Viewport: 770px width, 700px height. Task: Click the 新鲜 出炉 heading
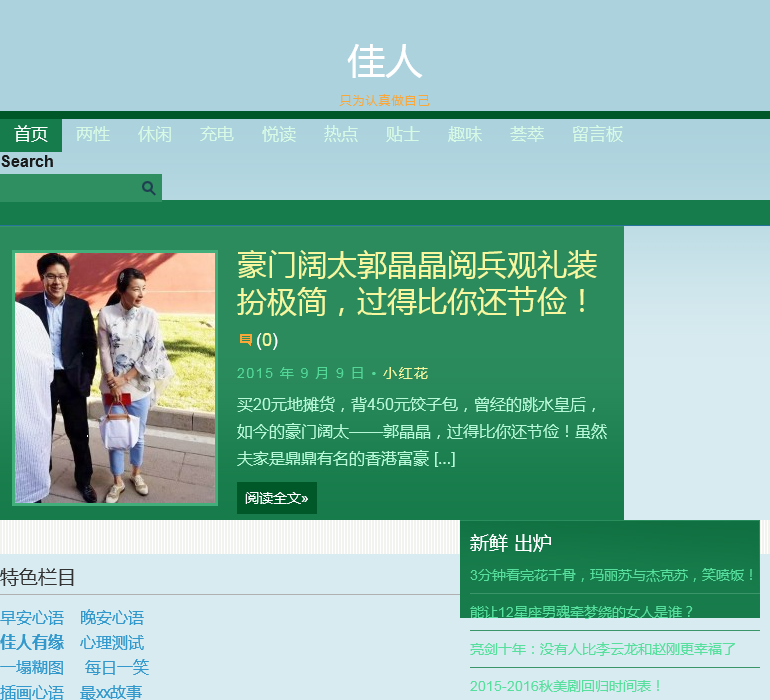511,543
